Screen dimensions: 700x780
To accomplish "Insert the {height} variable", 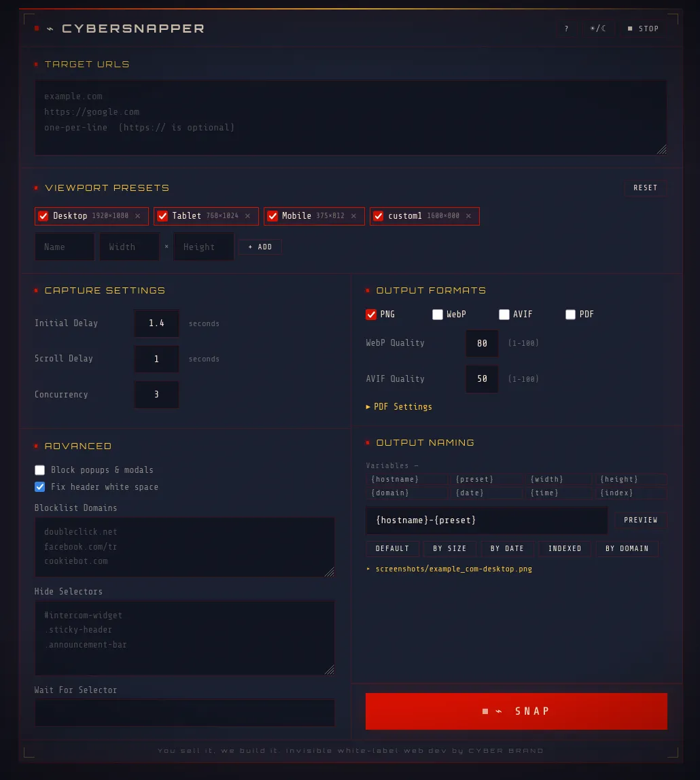I will point(631,479).
